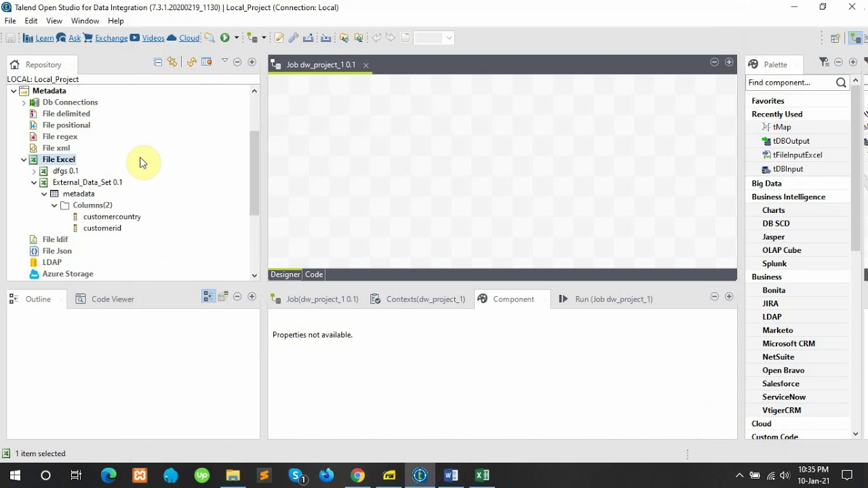The width and height of the screenshot is (868, 488).
Task: Switch to the Code tab
Action: click(314, 274)
